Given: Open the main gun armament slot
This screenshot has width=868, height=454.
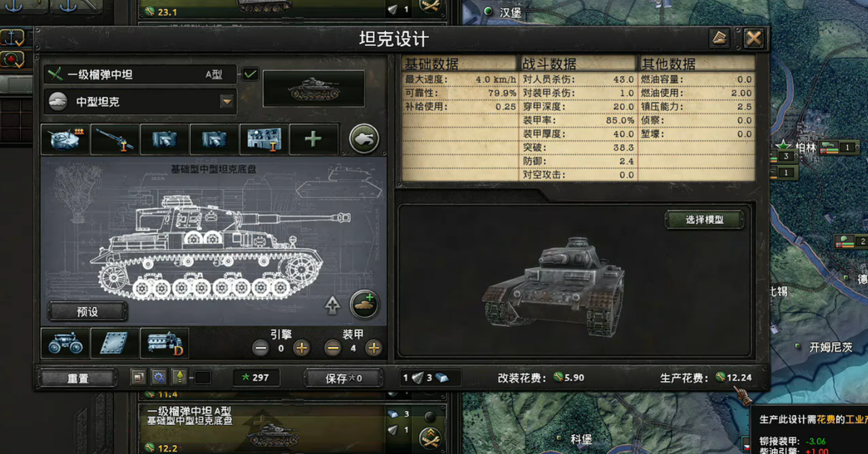Looking at the screenshot, I should [115, 139].
